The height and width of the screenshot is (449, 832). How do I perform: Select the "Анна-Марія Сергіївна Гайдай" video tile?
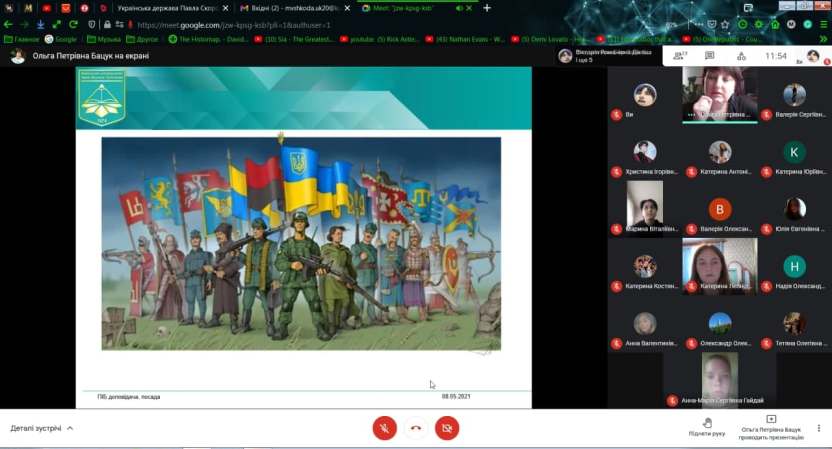720,380
